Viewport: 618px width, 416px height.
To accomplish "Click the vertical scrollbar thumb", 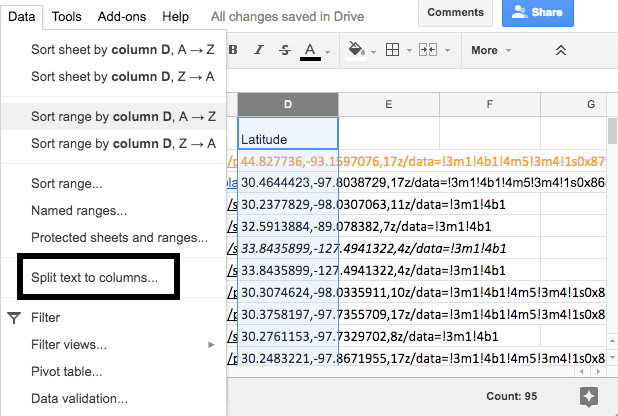I will click(612, 131).
